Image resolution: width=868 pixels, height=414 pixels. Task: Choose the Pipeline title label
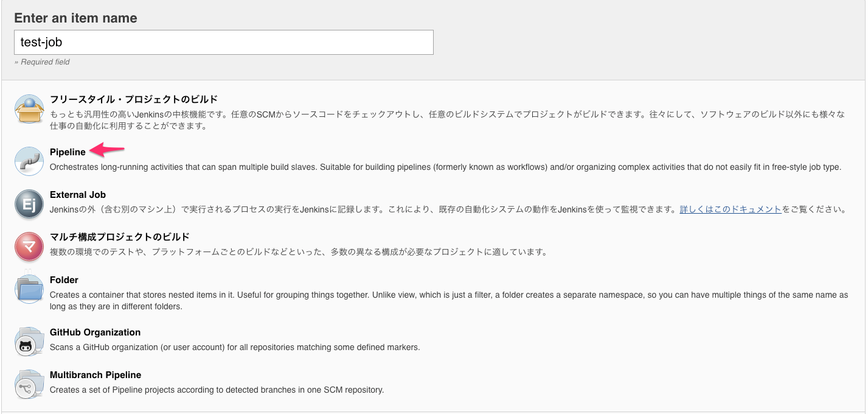coord(68,152)
